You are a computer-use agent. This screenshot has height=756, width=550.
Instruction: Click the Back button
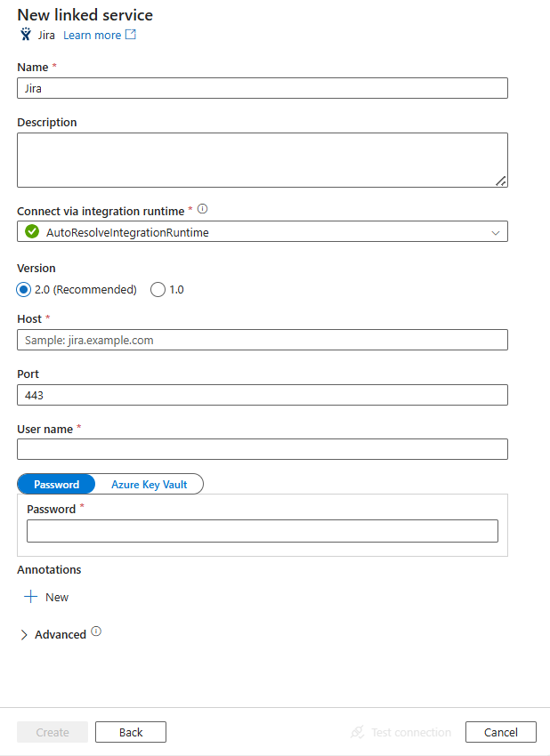coord(130,732)
